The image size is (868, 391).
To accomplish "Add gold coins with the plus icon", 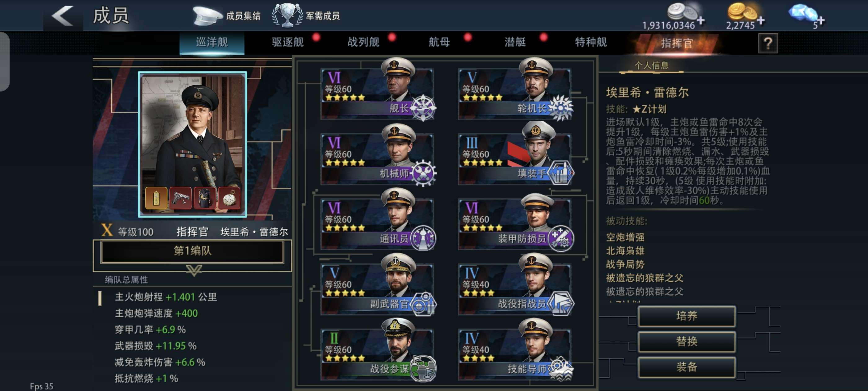I will click(760, 20).
